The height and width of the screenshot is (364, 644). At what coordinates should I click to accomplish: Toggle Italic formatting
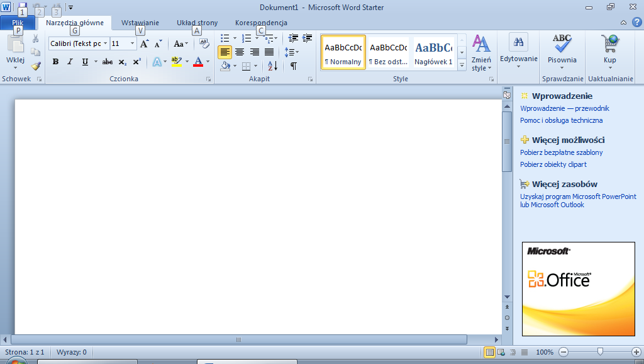coord(70,62)
